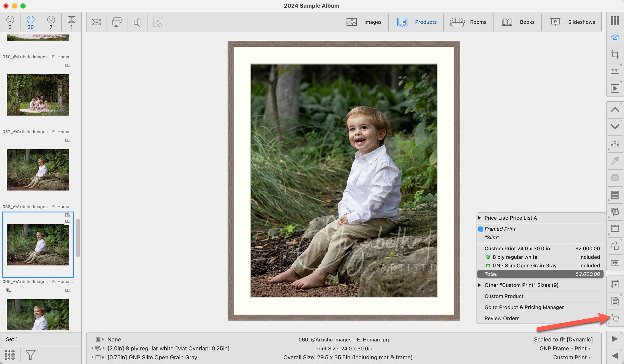Click the speaker sound icon

(x=137, y=22)
